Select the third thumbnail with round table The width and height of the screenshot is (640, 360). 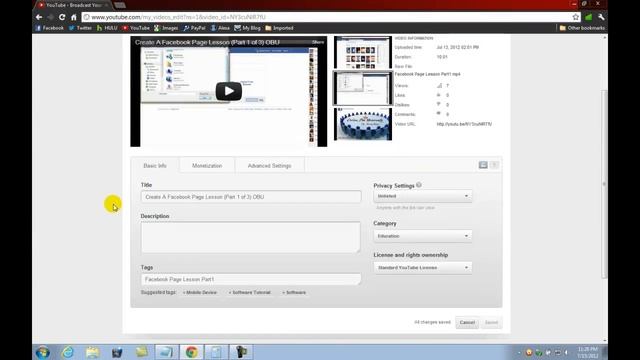[x=363, y=124]
